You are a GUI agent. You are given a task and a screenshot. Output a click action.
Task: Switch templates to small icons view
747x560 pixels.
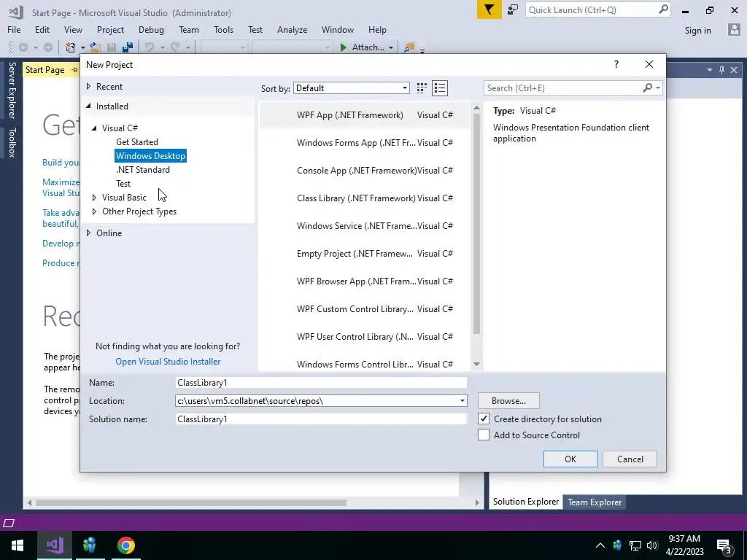coord(422,88)
